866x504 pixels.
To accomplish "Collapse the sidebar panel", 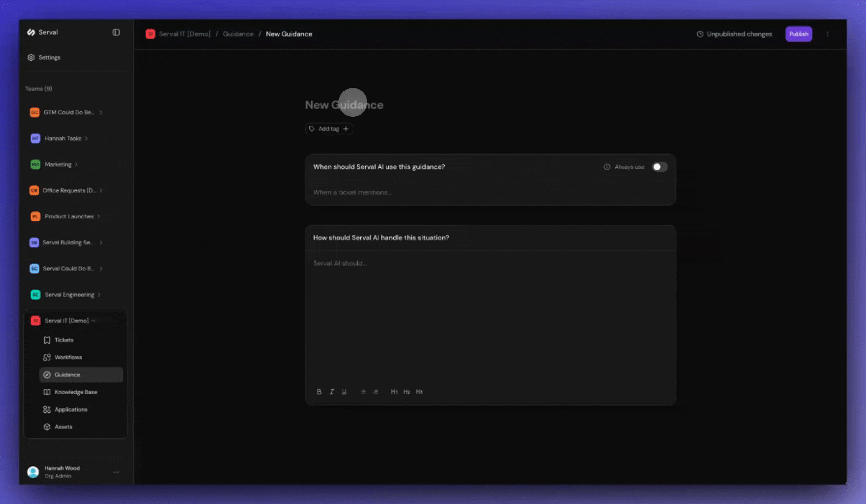I will pyautogui.click(x=116, y=31).
